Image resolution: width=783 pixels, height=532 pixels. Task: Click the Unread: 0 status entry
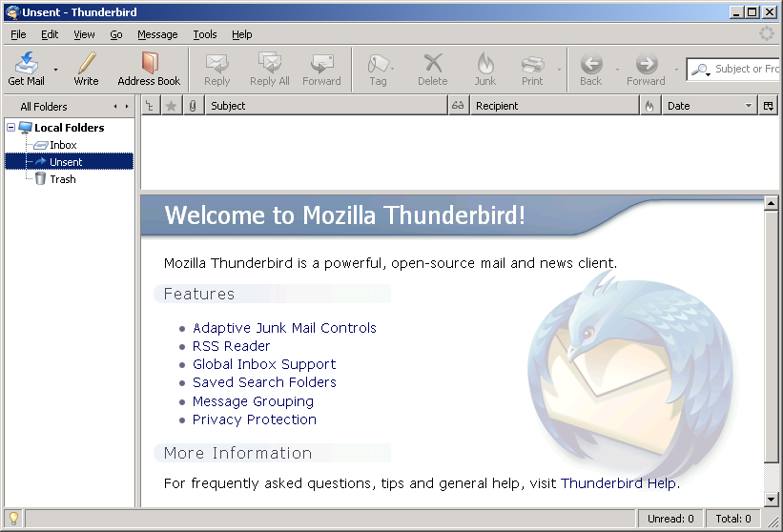point(670,519)
